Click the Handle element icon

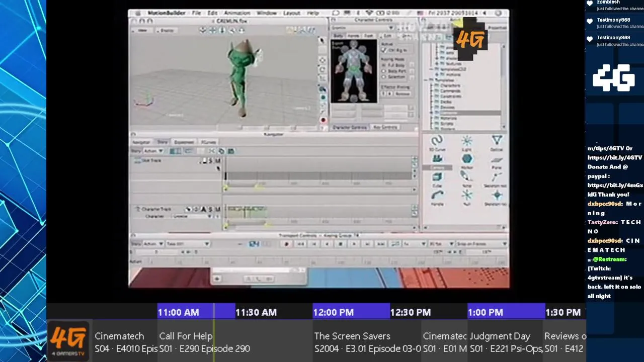(437, 195)
